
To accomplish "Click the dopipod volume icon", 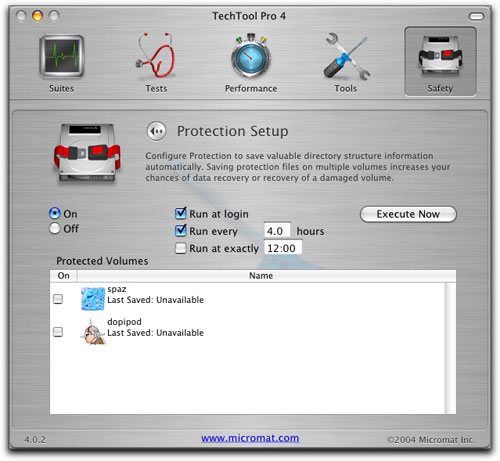I will click(93, 332).
